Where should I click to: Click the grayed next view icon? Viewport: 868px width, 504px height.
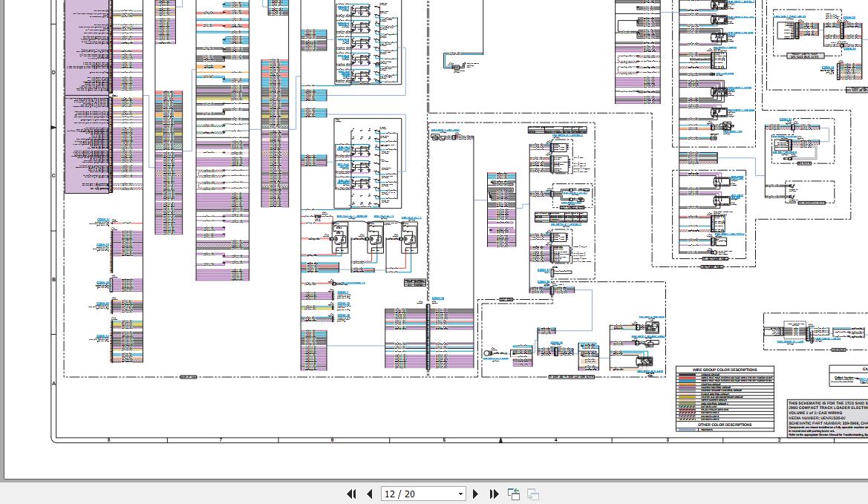[532, 494]
